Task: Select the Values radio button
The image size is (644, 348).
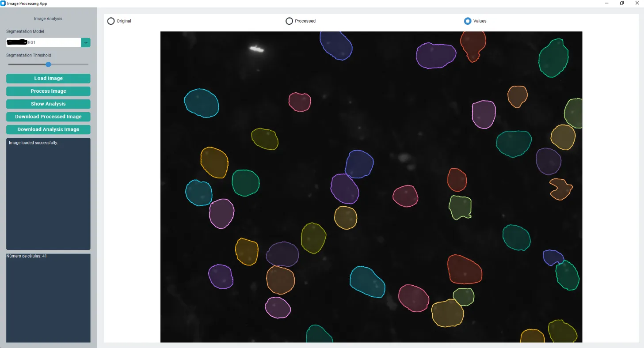Action: pyautogui.click(x=468, y=21)
